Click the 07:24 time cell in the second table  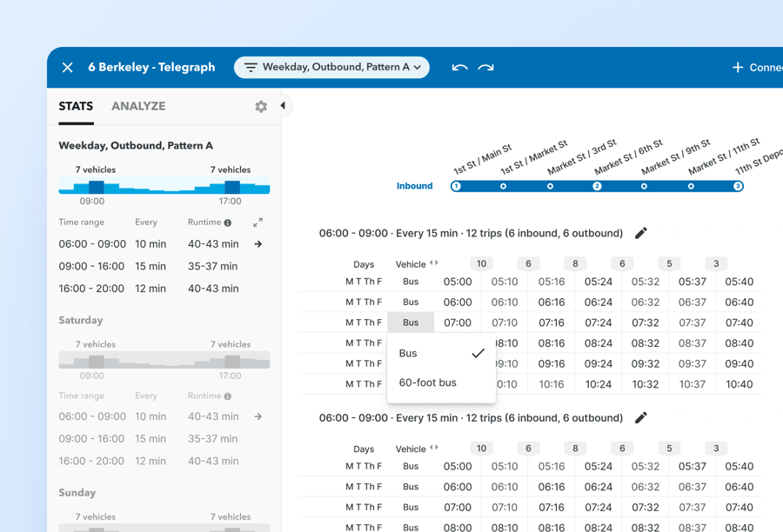click(x=599, y=507)
